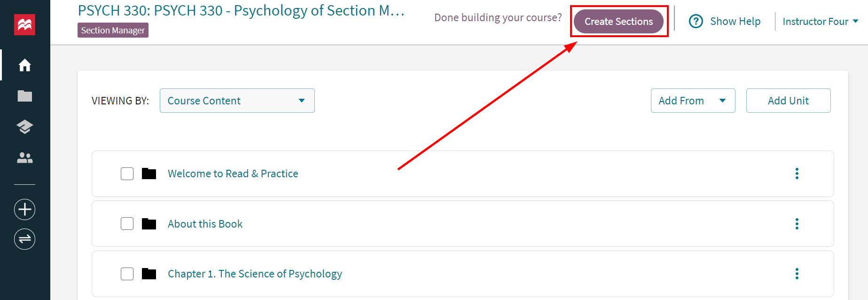Click the question mark Help icon
The height and width of the screenshot is (300, 868).
pos(696,21)
